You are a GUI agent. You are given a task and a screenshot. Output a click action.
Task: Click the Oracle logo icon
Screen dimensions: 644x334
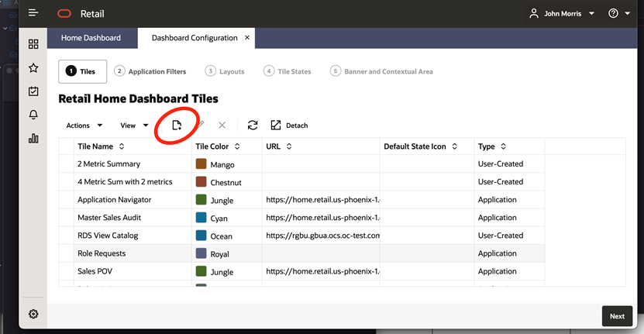[64, 14]
